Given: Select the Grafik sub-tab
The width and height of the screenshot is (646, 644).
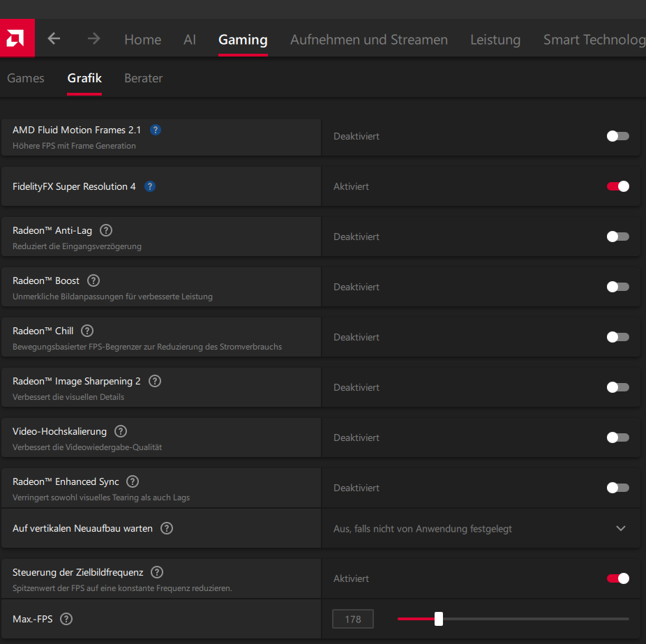Looking at the screenshot, I should click(84, 78).
